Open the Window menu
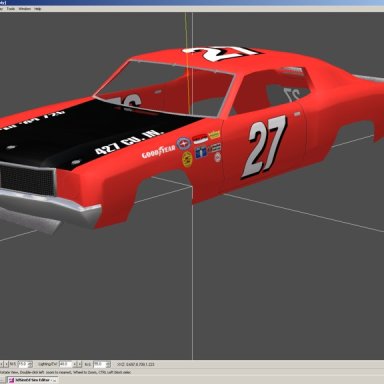Viewport: 384px width, 384px height. 24,9
